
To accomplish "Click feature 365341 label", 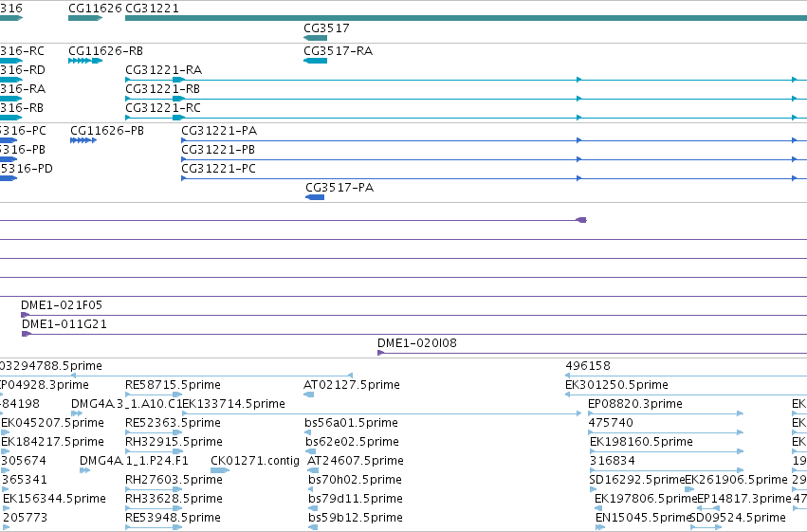I will click(x=25, y=480).
